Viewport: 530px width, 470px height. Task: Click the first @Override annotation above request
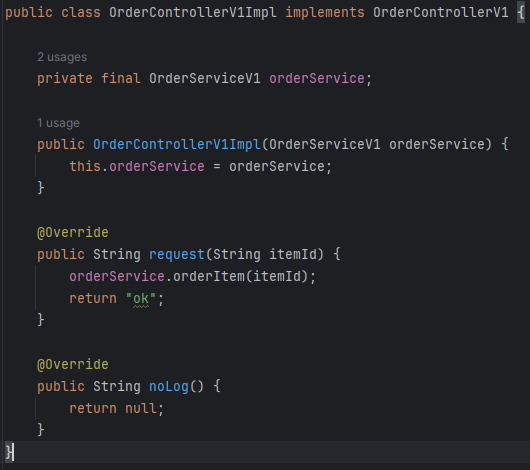click(73, 232)
